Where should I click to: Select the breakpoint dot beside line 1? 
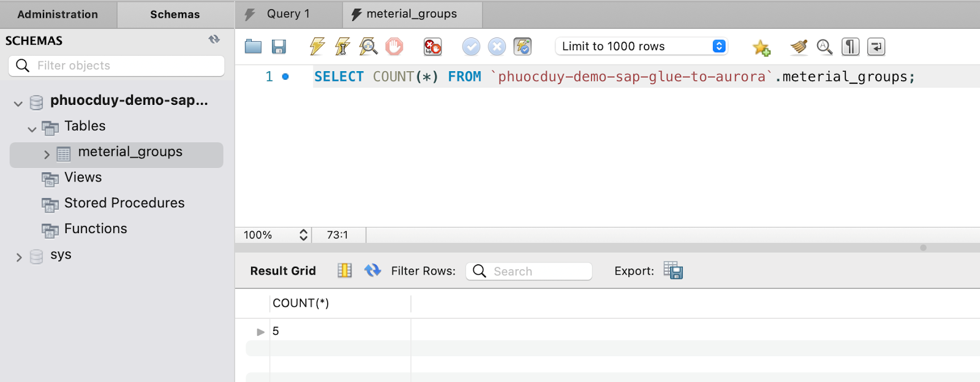tap(285, 77)
